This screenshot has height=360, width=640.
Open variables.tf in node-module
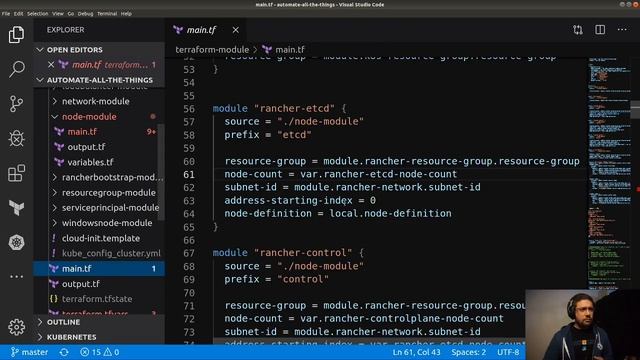tap(90, 162)
